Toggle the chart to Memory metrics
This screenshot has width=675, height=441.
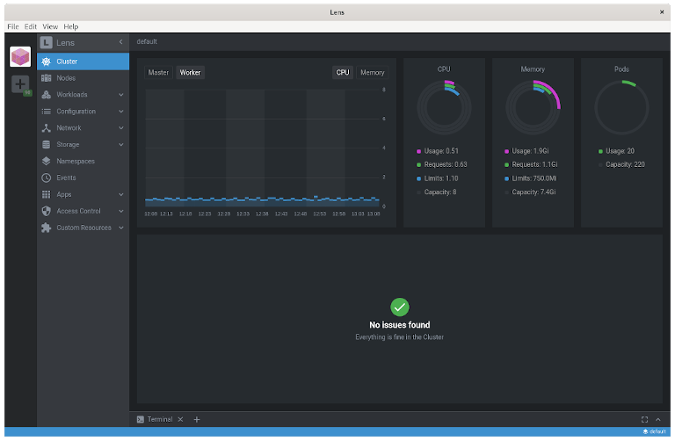[372, 73]
